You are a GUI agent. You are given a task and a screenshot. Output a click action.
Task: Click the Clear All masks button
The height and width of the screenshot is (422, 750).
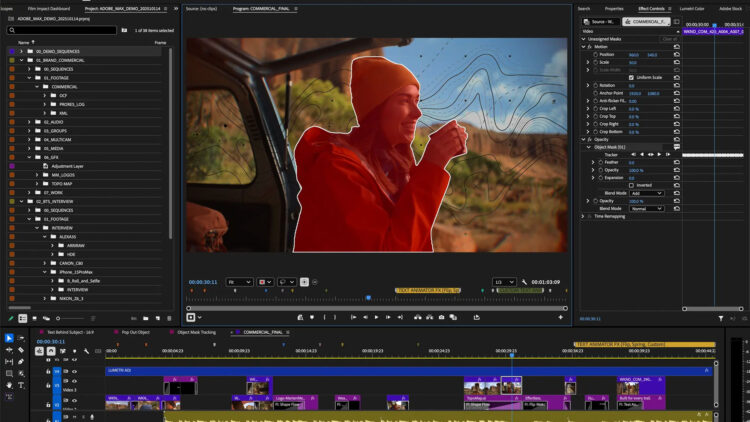point(670,39)
